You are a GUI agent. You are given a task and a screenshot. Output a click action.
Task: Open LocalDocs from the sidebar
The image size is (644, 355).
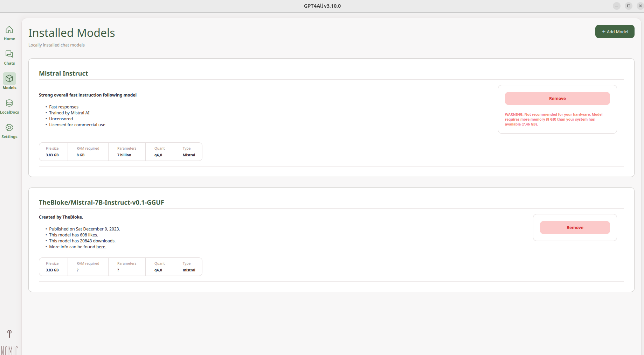pyautogui.click(x=9, y=106)
